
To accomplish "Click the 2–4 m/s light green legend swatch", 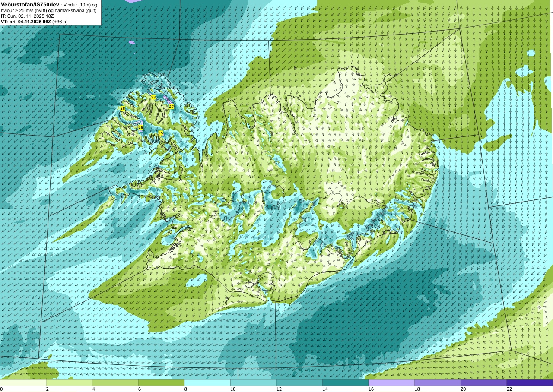I will [x=69, y=383].
